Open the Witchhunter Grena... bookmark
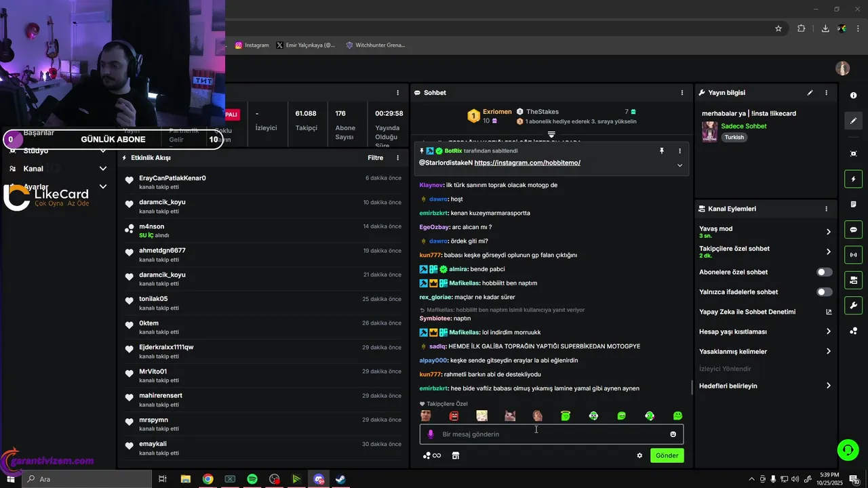This screenshot has height=488, width=868. click(376, 45)
